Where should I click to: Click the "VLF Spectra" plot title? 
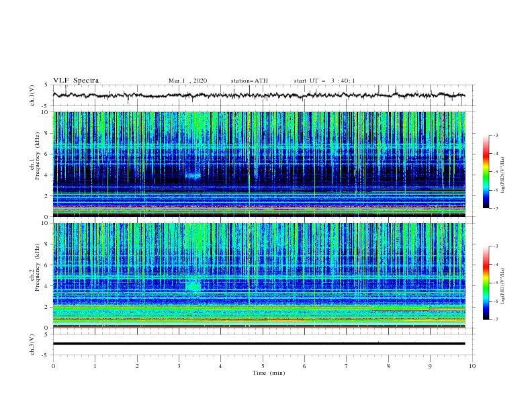tap(76, 81)
